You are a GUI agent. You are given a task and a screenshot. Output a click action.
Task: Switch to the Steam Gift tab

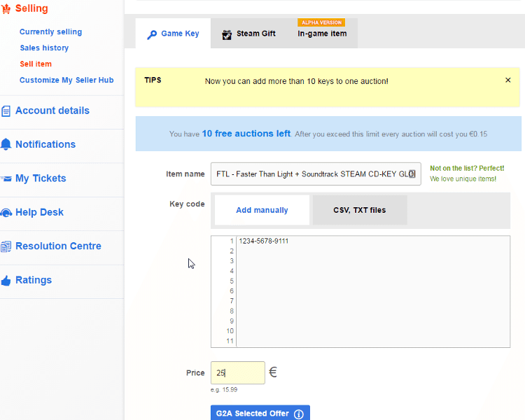coord(248,34)
